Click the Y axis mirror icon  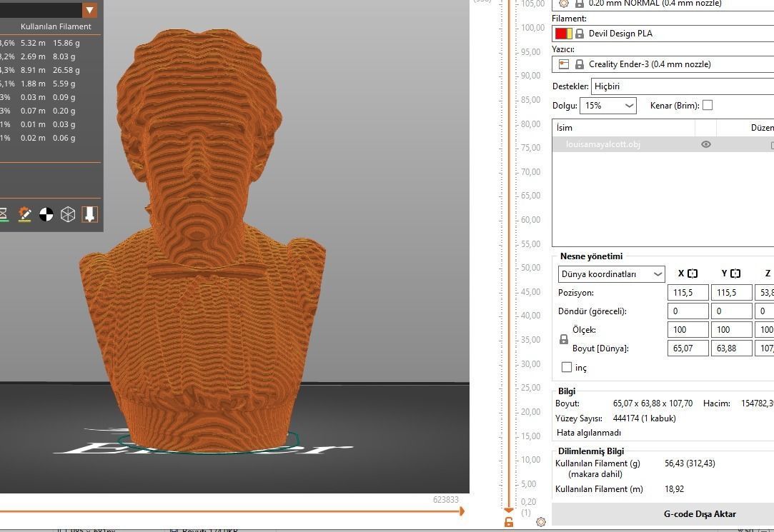(x=735, y=273)
